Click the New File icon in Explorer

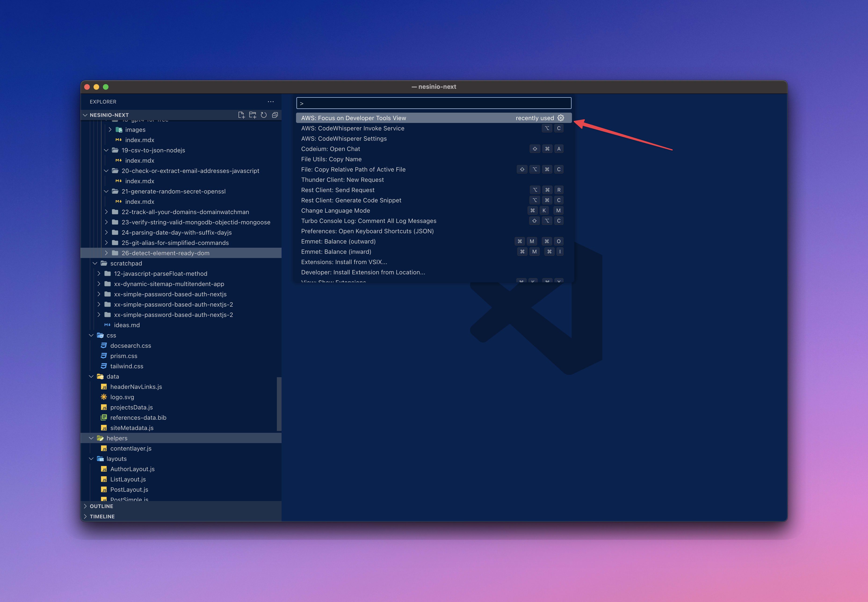241,115
